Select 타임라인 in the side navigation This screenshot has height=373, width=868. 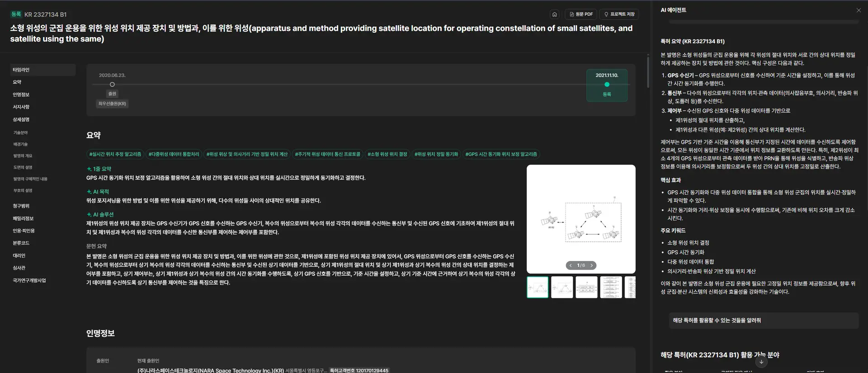pos(42,70)
